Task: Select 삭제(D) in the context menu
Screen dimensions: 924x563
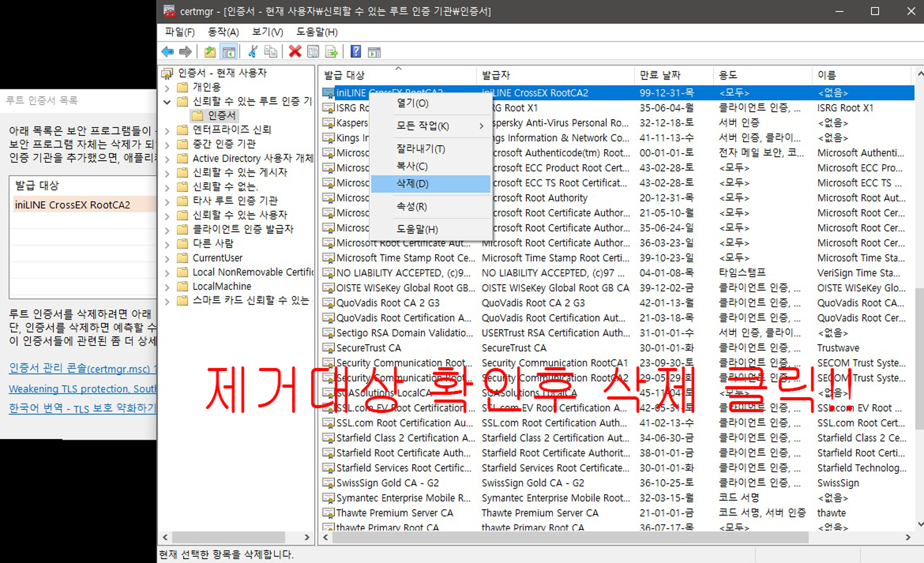Action: [412, 184]
